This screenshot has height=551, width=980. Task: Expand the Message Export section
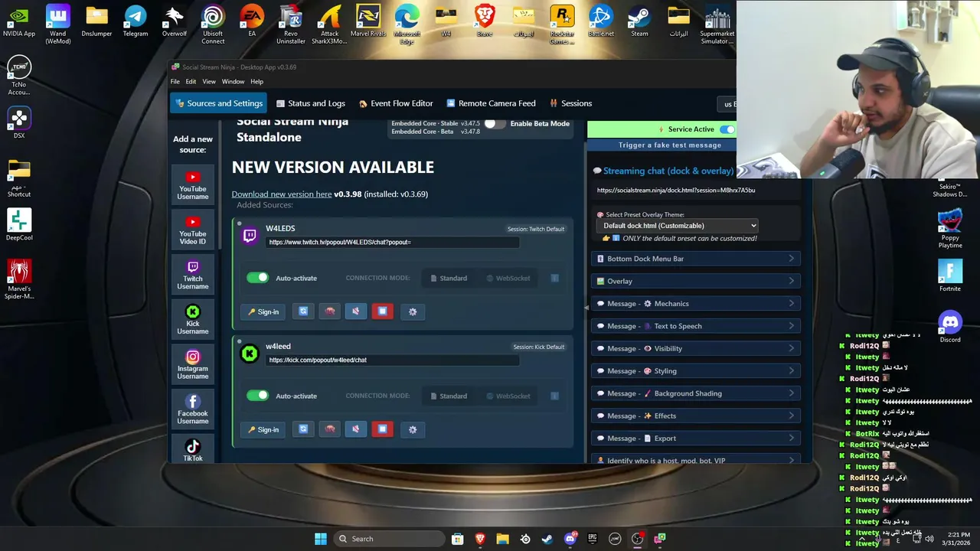point(696,439)
